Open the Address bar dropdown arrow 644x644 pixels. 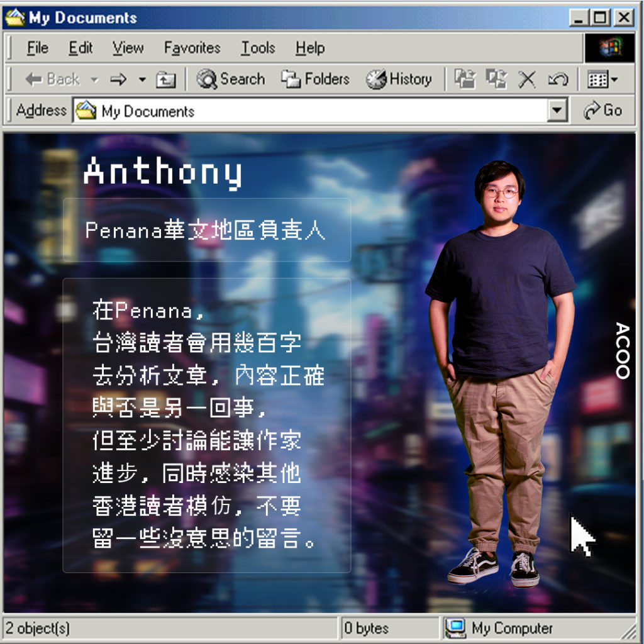point(557,111)
